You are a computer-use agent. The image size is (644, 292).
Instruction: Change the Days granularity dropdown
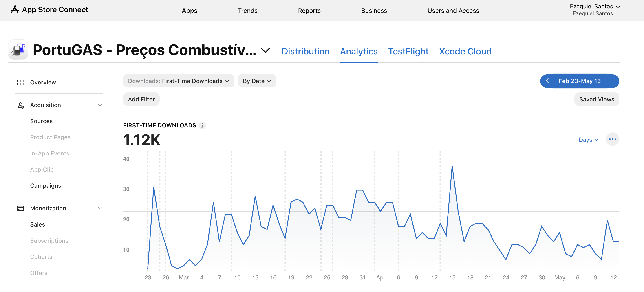(589, 140)
